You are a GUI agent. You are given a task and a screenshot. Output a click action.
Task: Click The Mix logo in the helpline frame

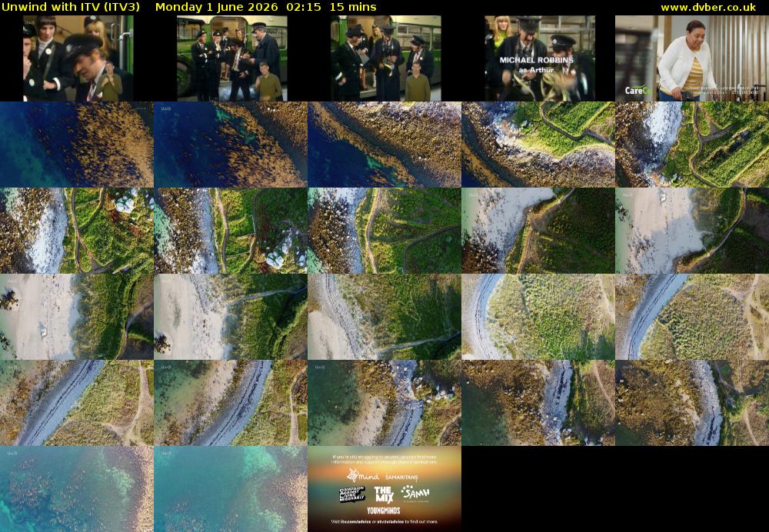point(384,494)
